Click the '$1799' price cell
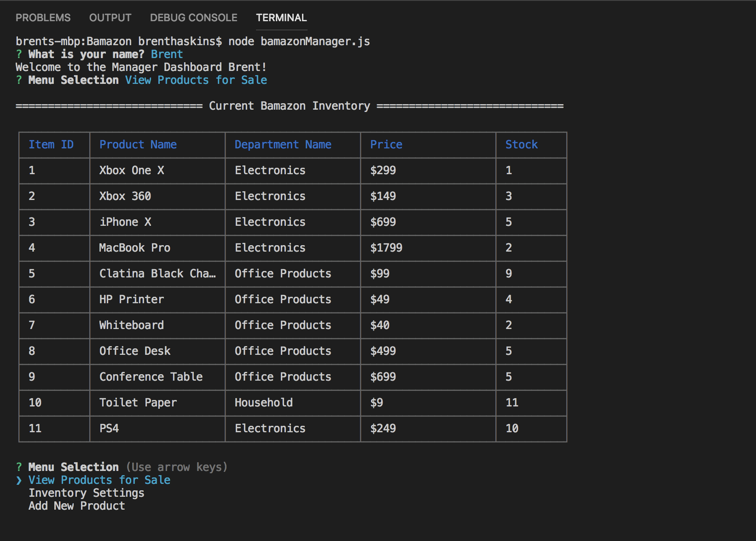Image resolution: width=756 pixels, height=541 pixels. [x=428, y=248]
